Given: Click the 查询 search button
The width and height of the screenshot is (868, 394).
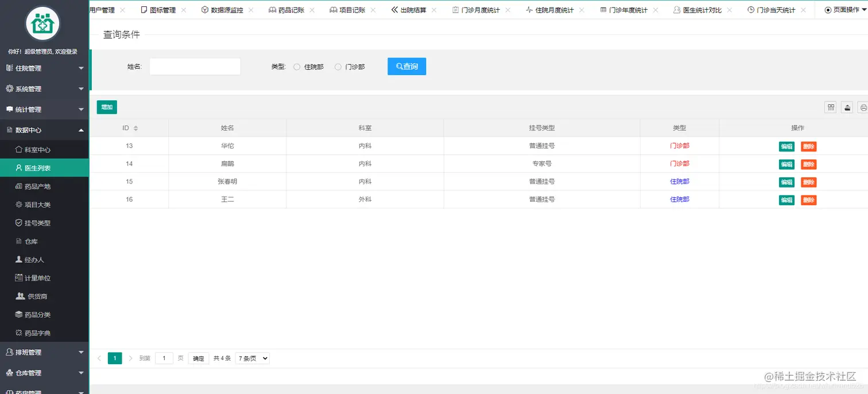Looking at the screenshot, I should pos(406,67).
